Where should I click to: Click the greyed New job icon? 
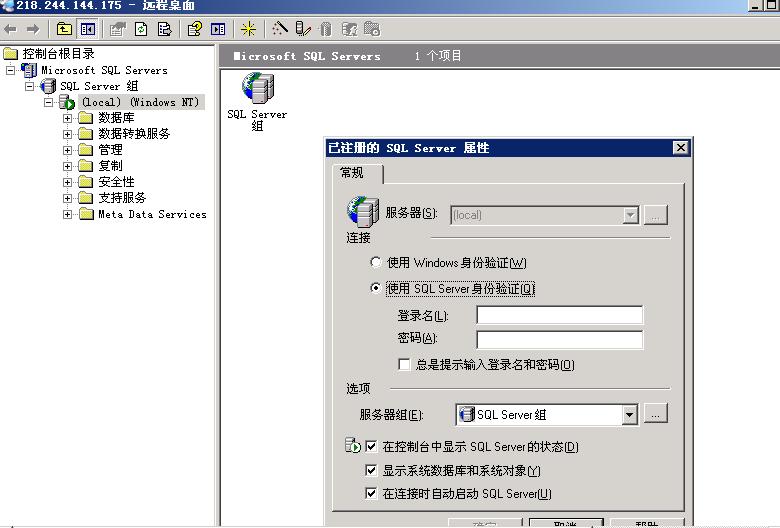372,29
